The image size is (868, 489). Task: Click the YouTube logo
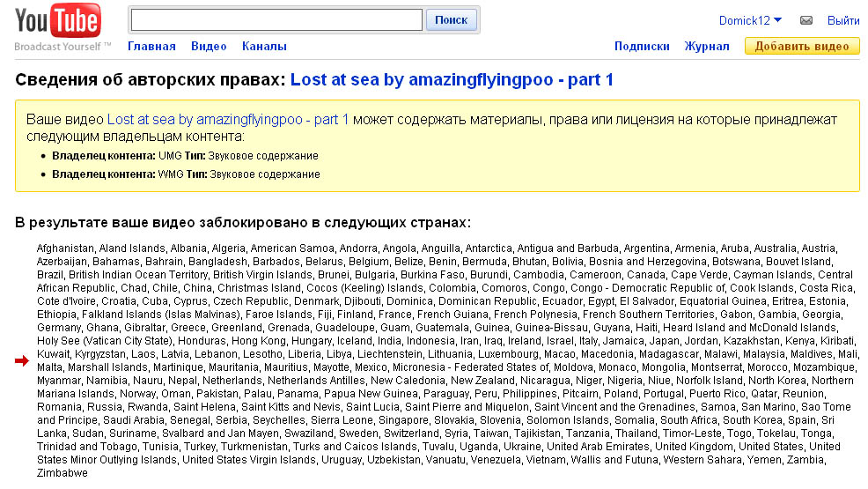click(58, 20)
